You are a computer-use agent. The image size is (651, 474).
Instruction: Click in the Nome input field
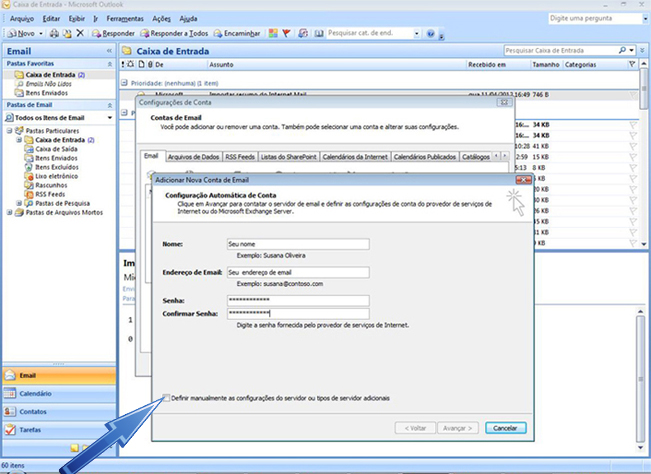pyautogui.click(x=298, y=244)
